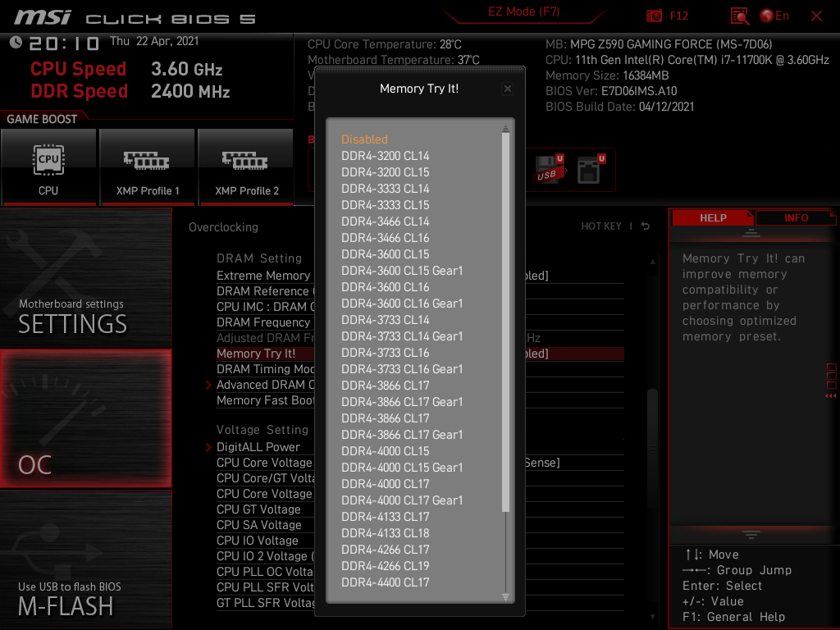Pick DDR4-3733 CL14 Gear1 preset
The image size is (840, 630).
pyautogui.click(x=402, y=336)
